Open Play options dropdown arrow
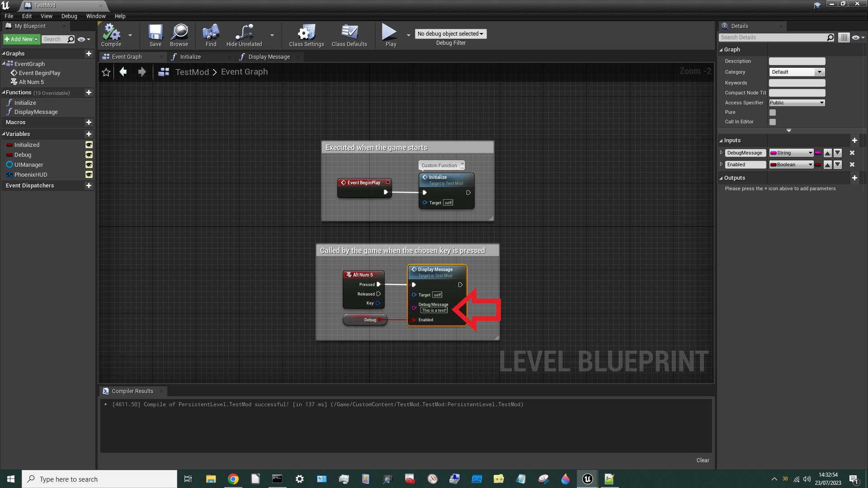Viewport: 868px width, 488px height. point(409,35)
